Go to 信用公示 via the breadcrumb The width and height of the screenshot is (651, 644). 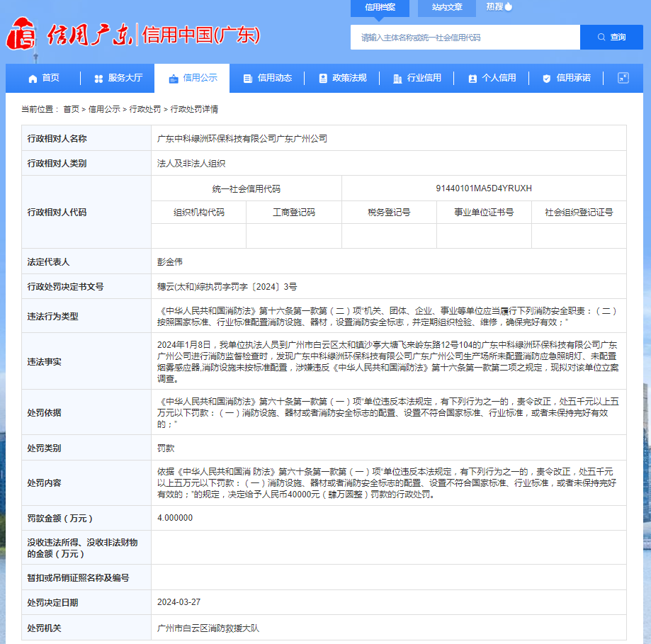tap(104, 109)
